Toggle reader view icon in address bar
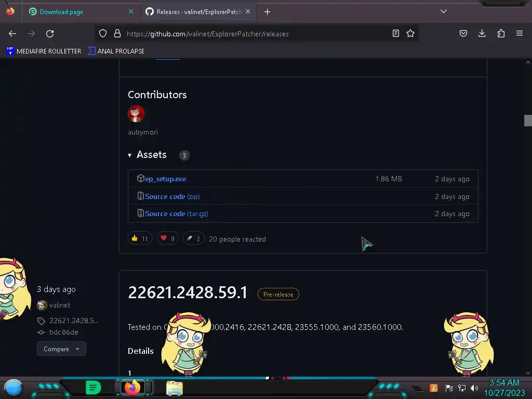The height and width of the screenshot is (399, 532). pos(395,33)
